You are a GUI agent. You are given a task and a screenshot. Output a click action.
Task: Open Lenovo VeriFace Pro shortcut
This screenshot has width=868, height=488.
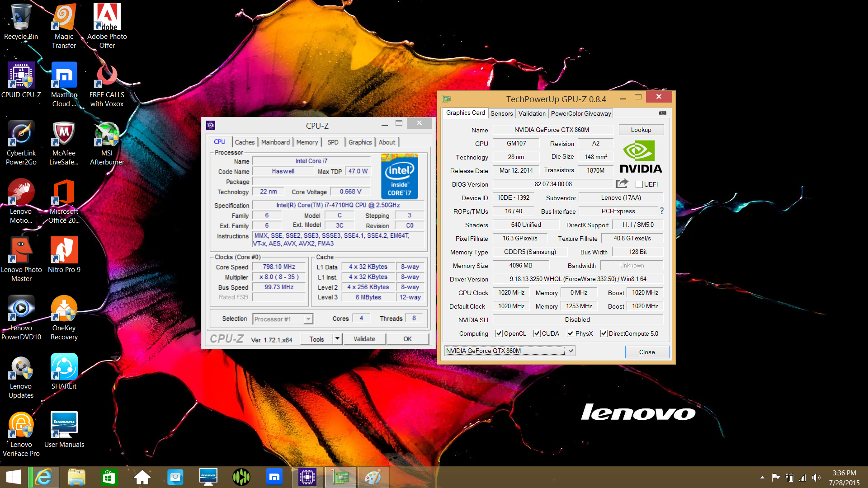tap(21, 434)
